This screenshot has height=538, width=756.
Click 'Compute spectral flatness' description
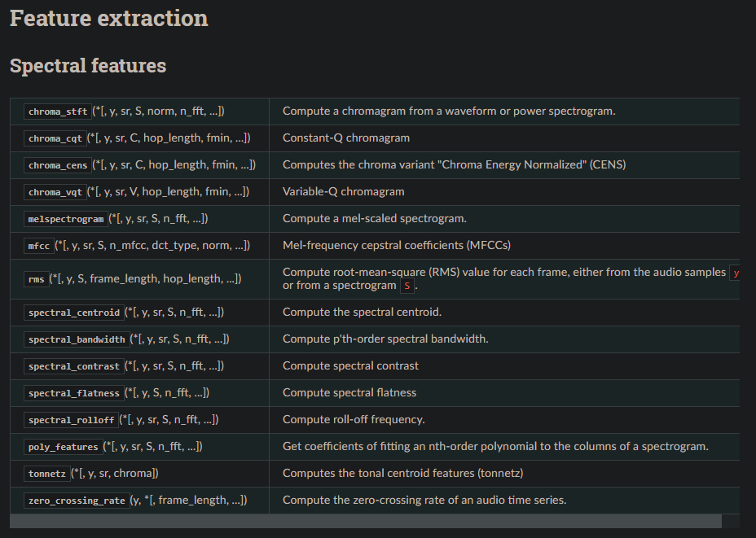click(349, 393)
